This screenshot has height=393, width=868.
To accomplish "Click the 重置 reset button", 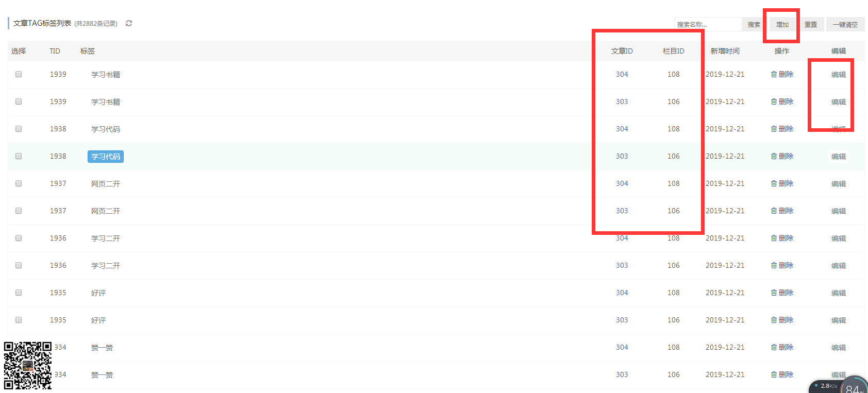I will click(x=810, y=24).
